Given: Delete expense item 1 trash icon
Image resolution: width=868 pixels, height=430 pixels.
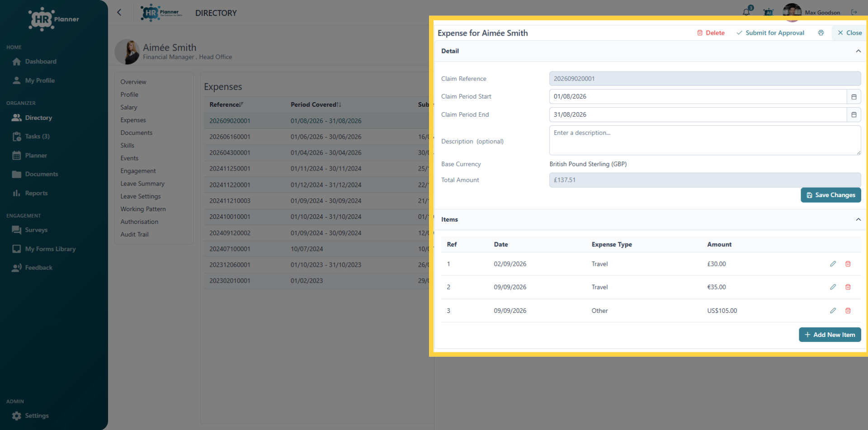Looking at the screenshot, I should pos(848,264).
